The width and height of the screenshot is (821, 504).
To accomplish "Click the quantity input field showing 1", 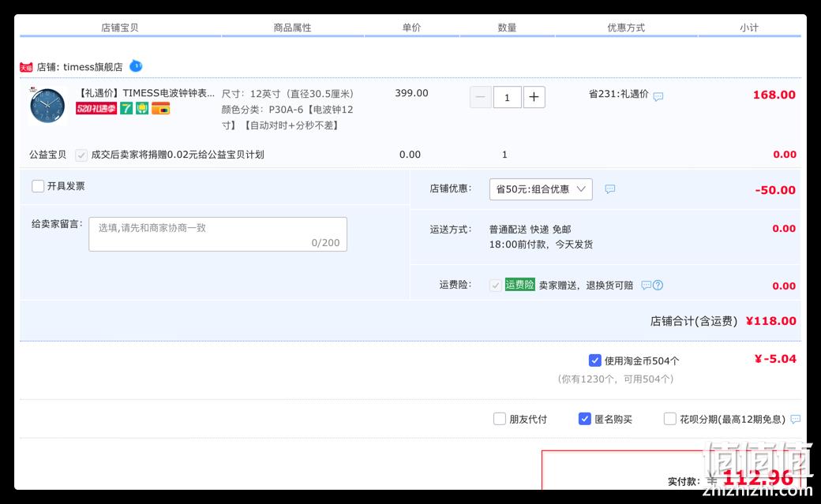I will (507, 97).
